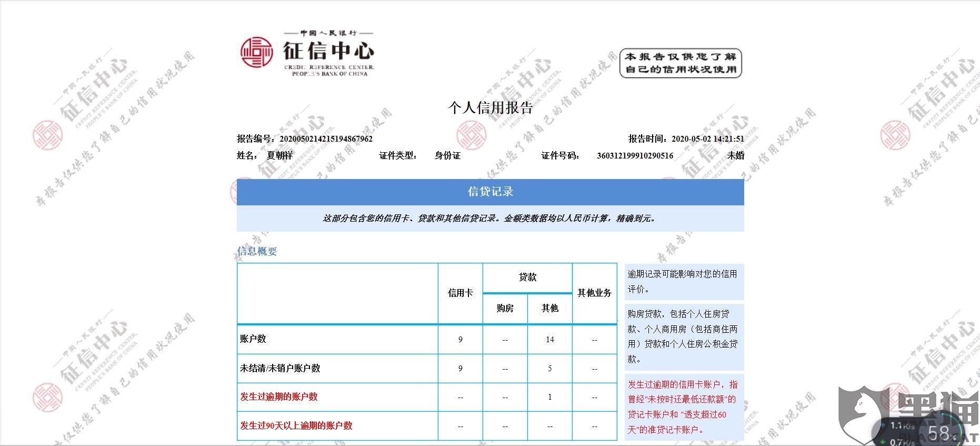Image resolution: width=980 pixels, height=446 pixels.
Task: Click the red 发生过逾期的账户数 row label
Action: click(279, 397)
